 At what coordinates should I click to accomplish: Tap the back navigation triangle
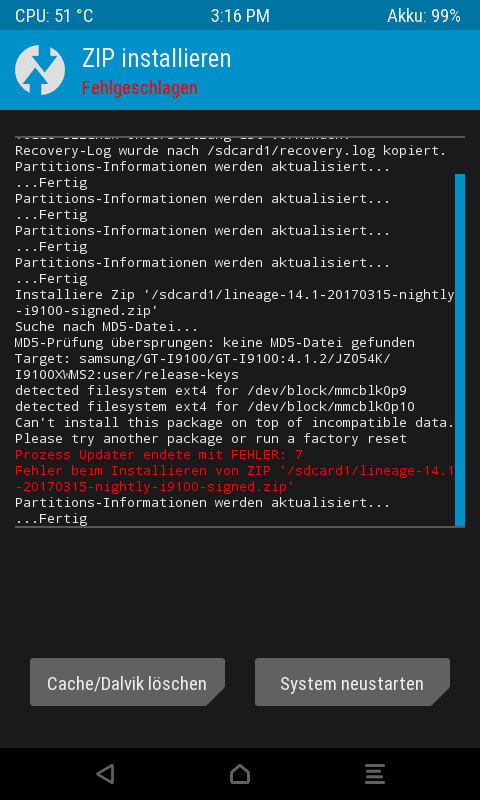(x=105, y=774)
